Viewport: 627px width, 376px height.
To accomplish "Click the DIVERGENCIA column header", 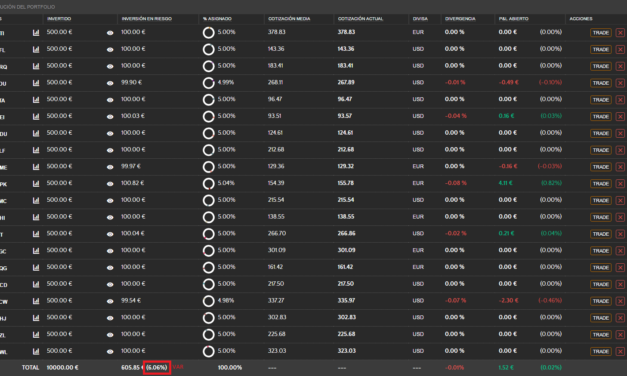I will pyautogui.click(x=460, y=19).
